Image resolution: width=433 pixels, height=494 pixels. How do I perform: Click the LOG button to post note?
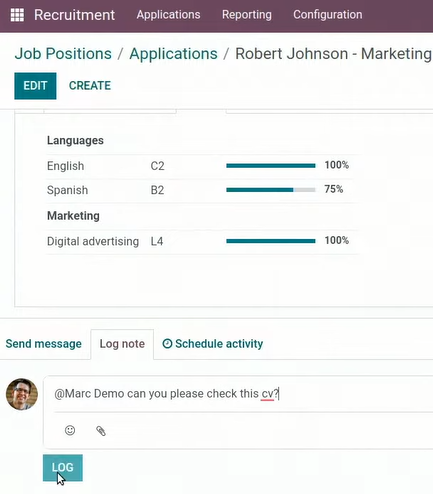coord(63,468)
